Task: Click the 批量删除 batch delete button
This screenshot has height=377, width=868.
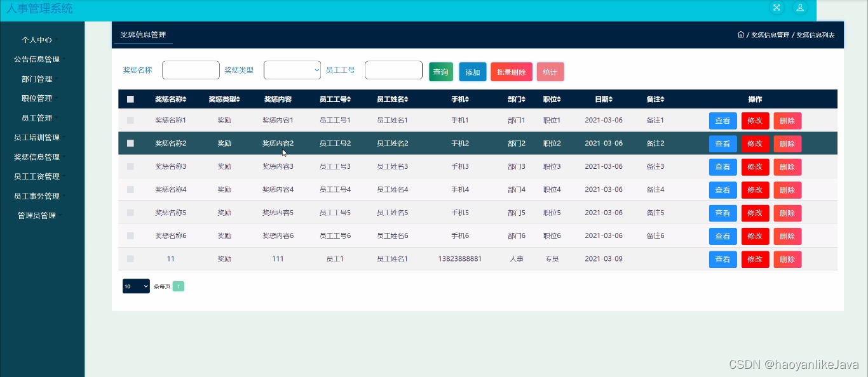Action: click(x=512, y=72)
